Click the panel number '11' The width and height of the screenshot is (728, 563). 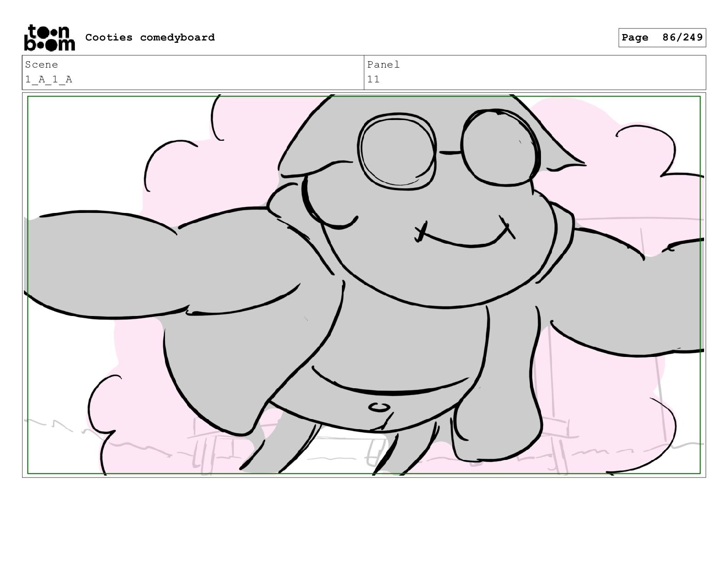373,79
